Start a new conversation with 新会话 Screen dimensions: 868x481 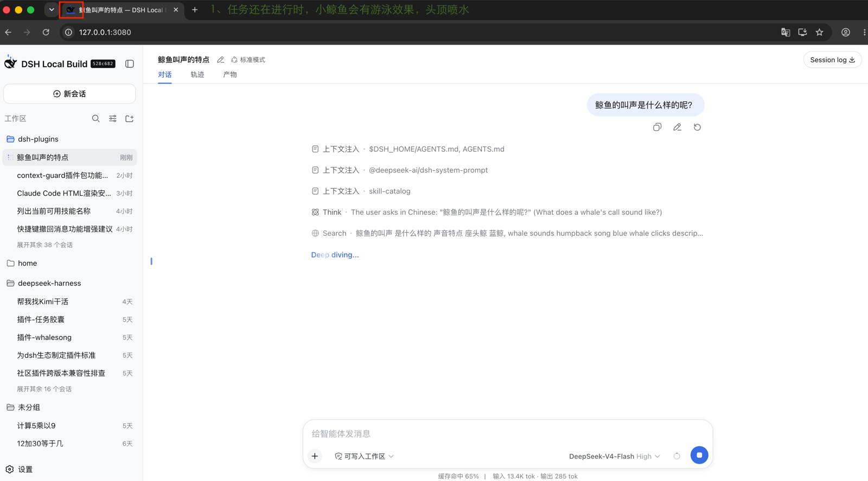coord(69,94)
